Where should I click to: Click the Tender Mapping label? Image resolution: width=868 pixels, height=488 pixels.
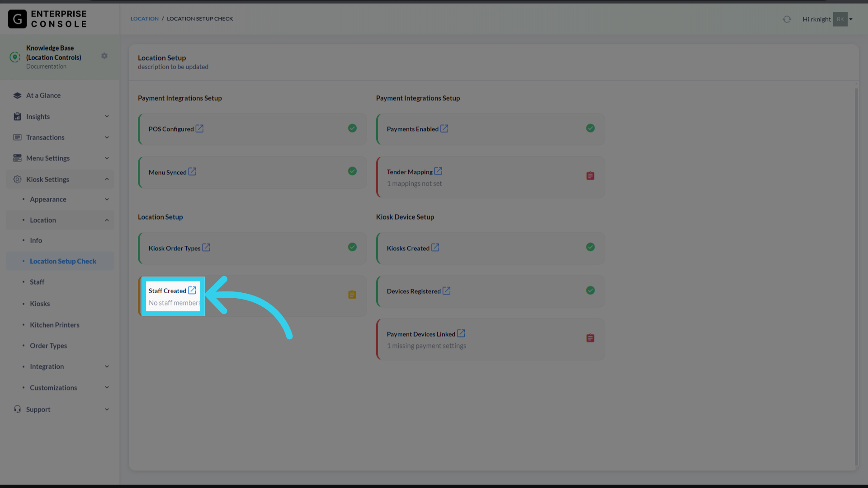pyautogui.click(x=410, y=172)
